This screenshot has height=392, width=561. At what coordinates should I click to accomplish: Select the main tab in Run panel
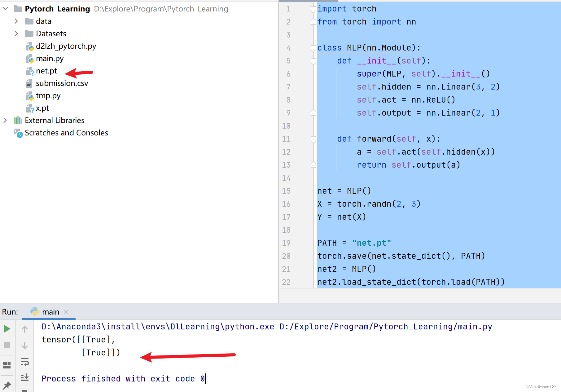pos(49,312)
